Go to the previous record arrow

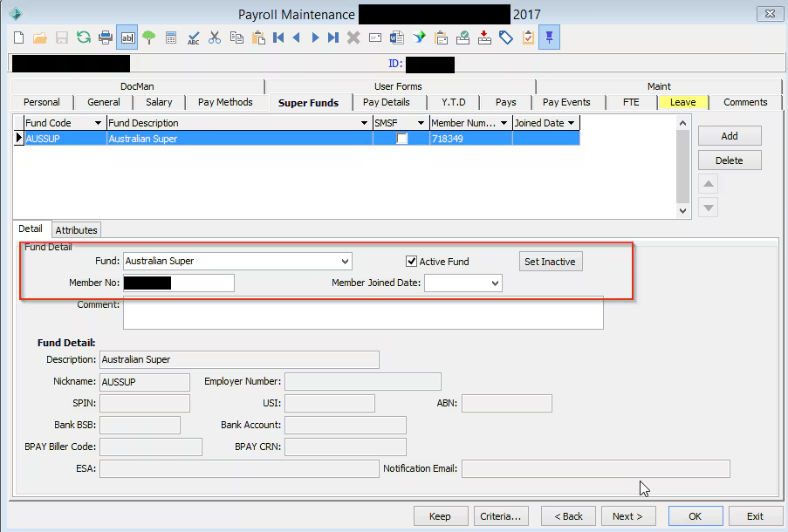pos(297,38)
